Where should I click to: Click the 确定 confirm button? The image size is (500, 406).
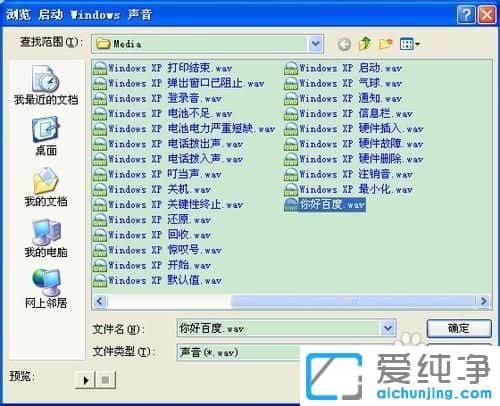click(459, 328)
